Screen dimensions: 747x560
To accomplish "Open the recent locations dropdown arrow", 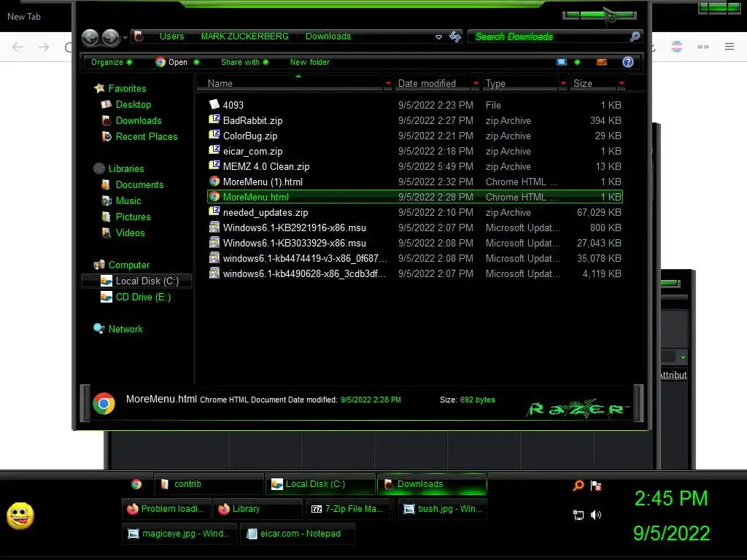I will [x=125, y=38].
